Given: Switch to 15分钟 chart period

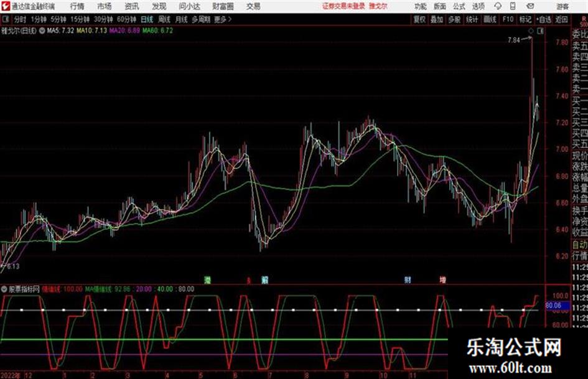Looking at the screenshot, I should pos(80,19).
